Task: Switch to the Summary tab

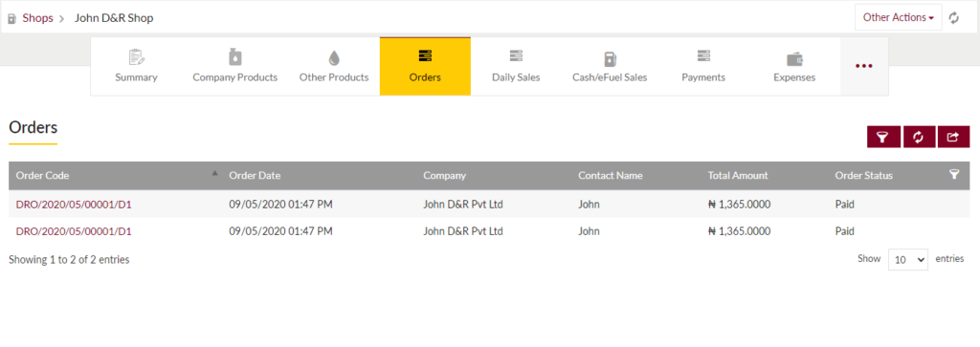Action: [x=136, y=66]
